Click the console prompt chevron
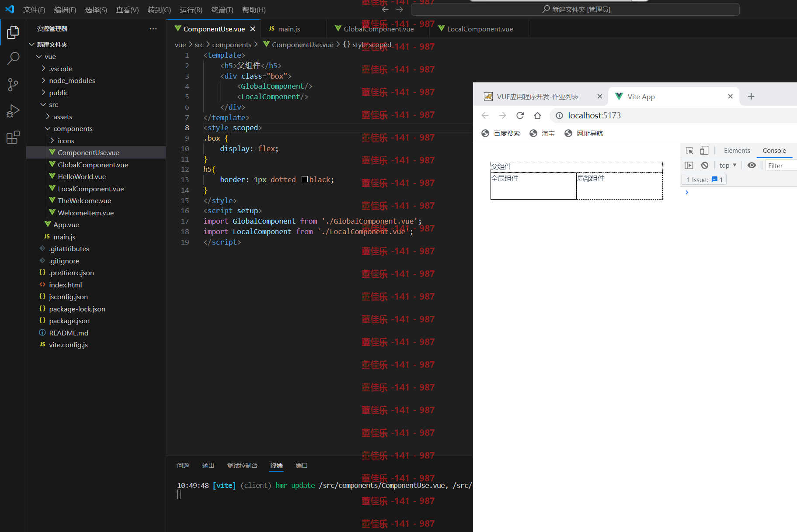Viewport: 797px width, 532px height. tap(687, 192)
